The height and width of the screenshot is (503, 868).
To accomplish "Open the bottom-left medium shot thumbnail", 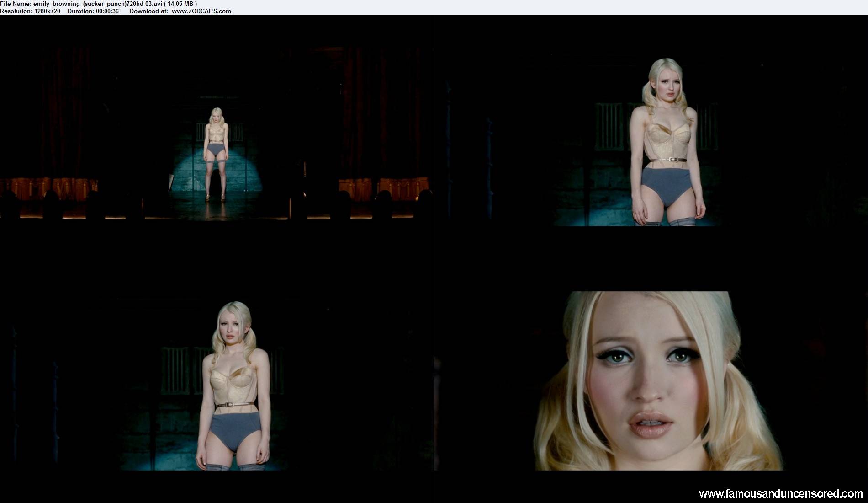I will (x=217, y=384).
